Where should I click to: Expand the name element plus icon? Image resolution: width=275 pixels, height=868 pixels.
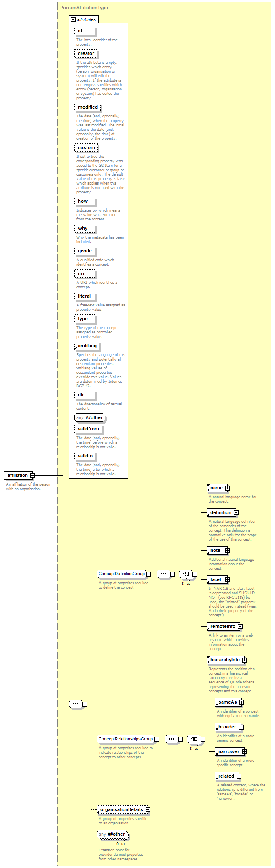click(228, 488)
